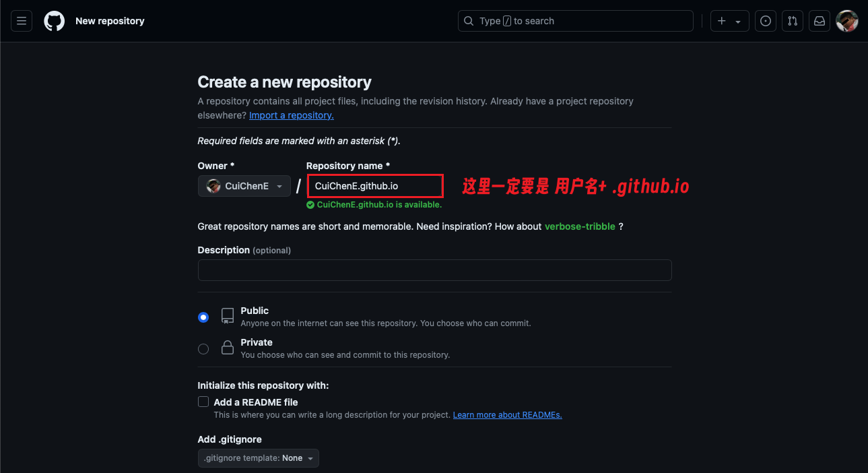The height and width of the screenshot is (473, 868).
Task: Select the Private visibility radio button
Action: 203,349
